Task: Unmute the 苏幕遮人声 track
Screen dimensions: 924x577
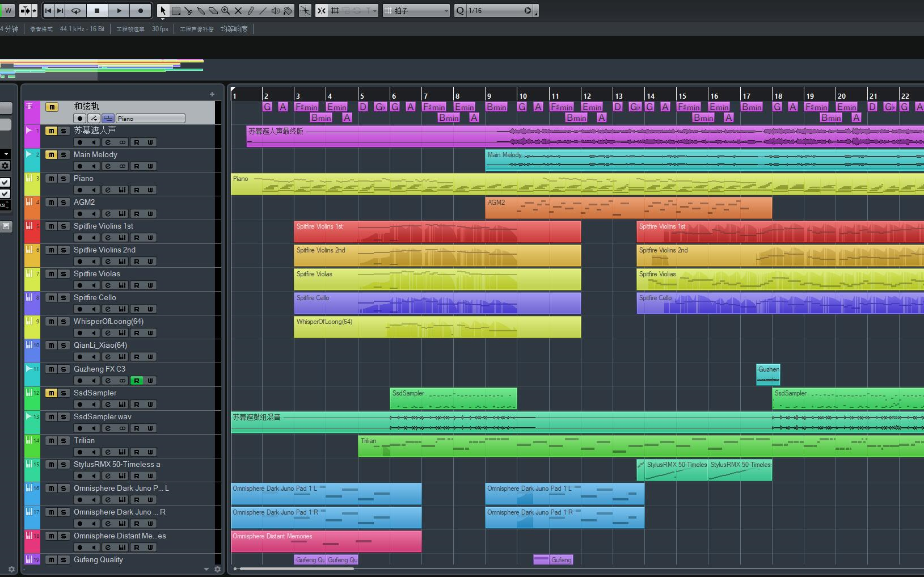Action: 51,130
